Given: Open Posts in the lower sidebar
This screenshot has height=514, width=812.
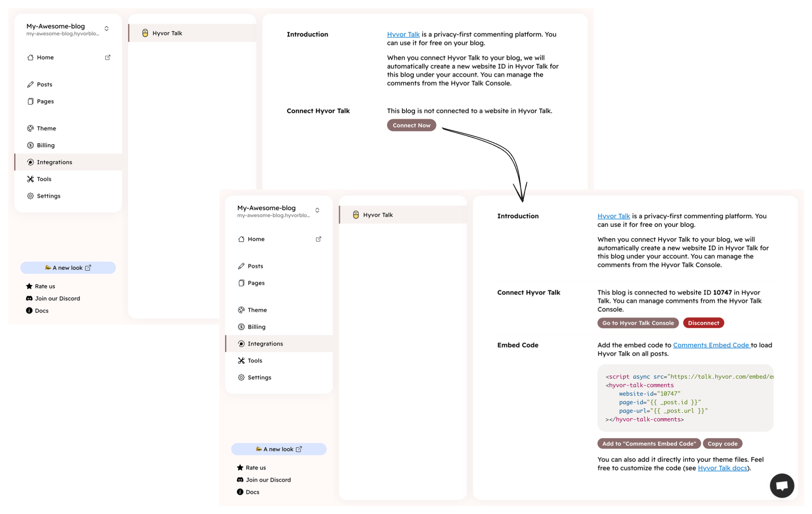Looking at the screenshot, I should tap(255, 266).
